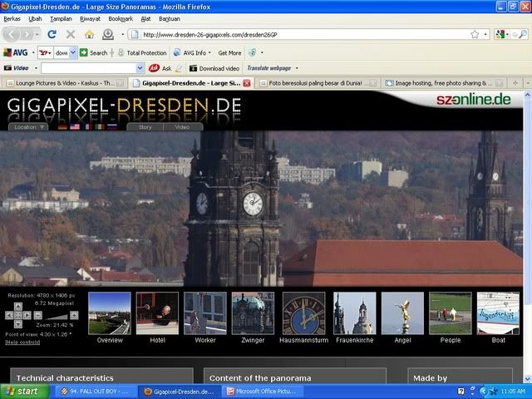Viewport: 532px width, 399px height.
Task: Go to the Home page icon
Action: [89, 34]
